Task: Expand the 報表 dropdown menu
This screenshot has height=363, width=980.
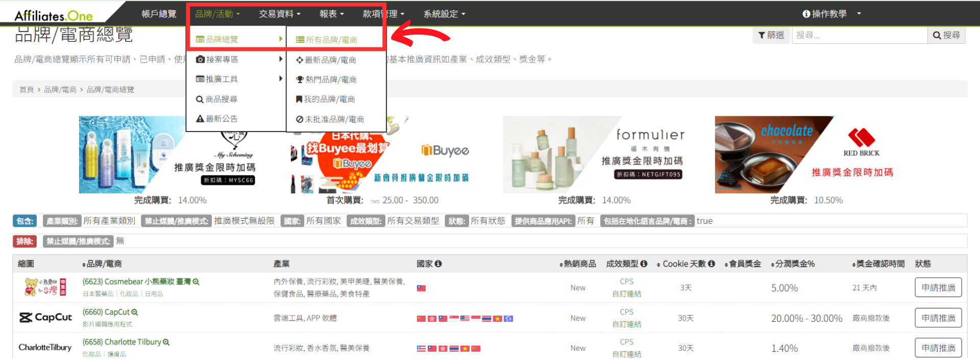Action: pyautogui.click(x=332, y=14)
